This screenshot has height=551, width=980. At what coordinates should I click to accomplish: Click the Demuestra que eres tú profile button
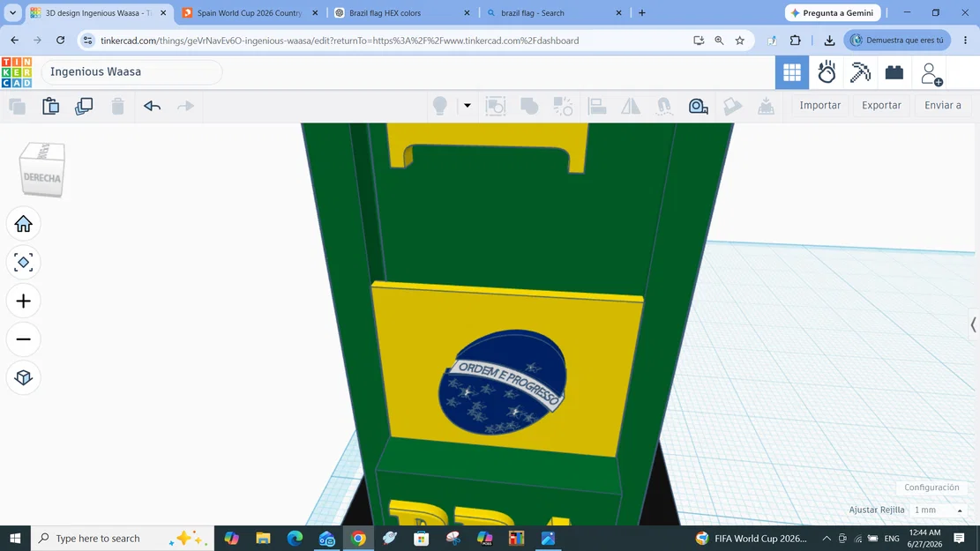(897, 40)
